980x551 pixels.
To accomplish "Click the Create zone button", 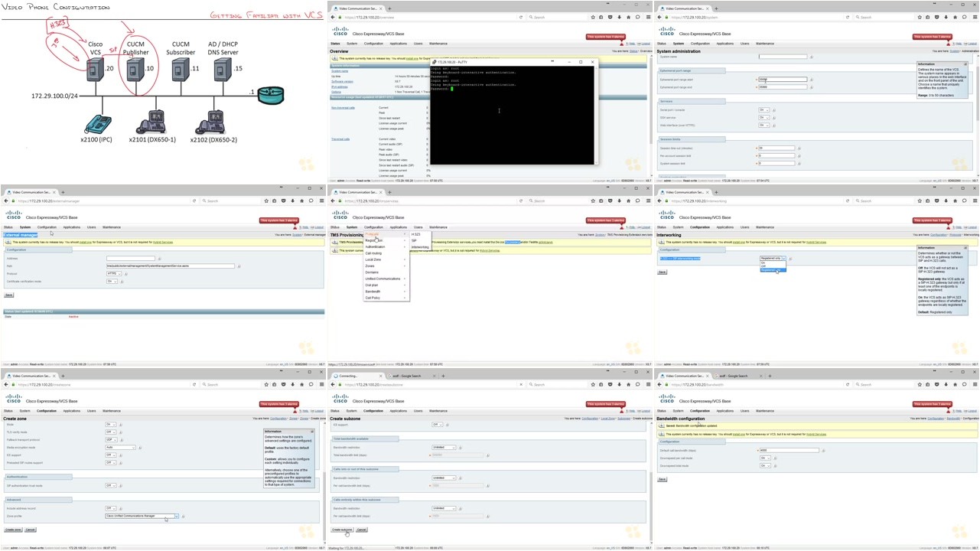I will click(13, 530).
